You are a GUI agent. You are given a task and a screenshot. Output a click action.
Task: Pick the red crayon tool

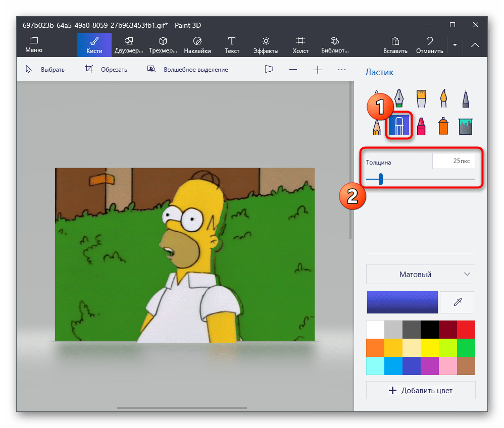point(421,126)
